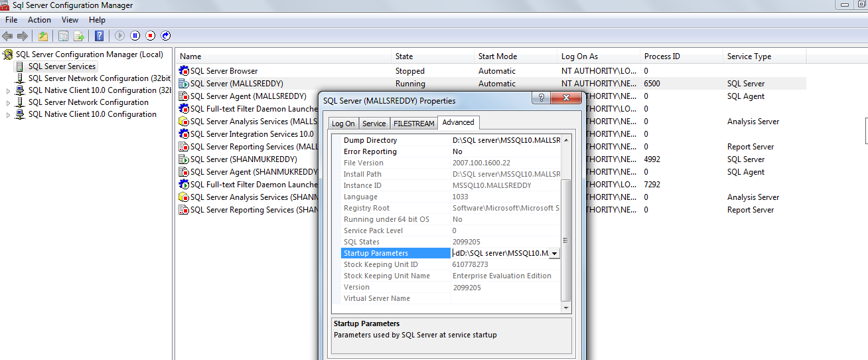
Task: Click the Up one level folder icon
Action: pyautogui.click(x=42, y=36)
